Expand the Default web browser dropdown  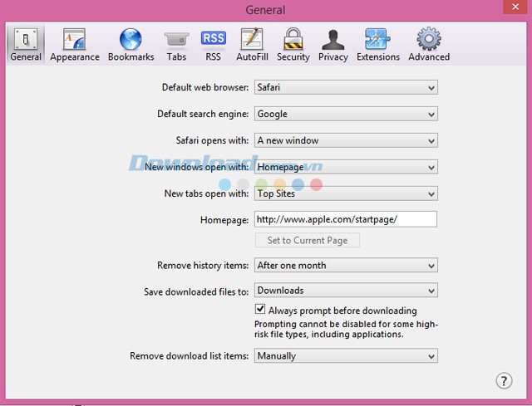pyautogui.click(x=345, y=87)
